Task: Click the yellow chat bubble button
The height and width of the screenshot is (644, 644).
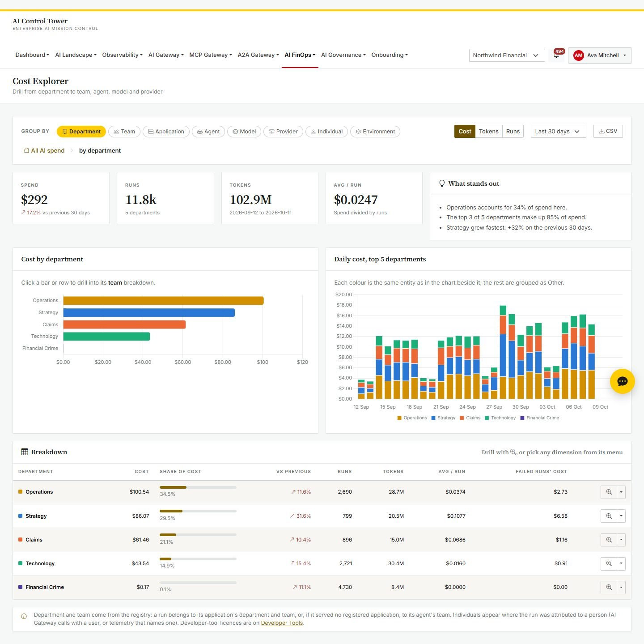Action: (622, 381)
